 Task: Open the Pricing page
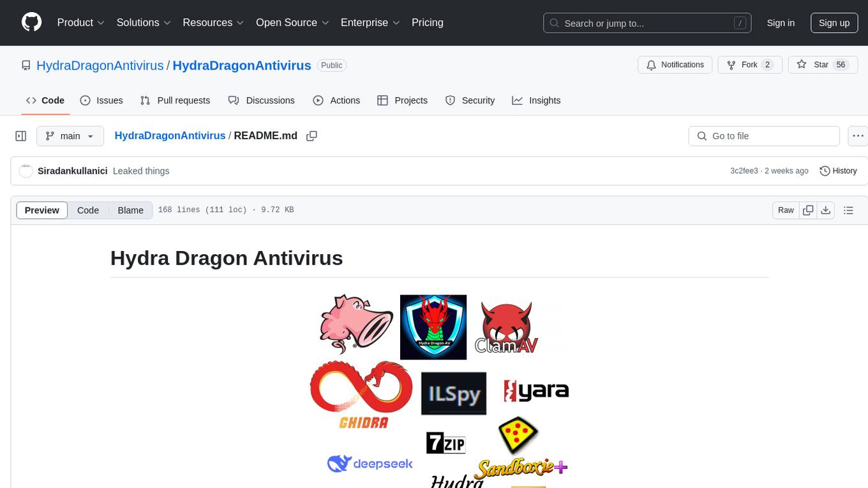point(428,22)
